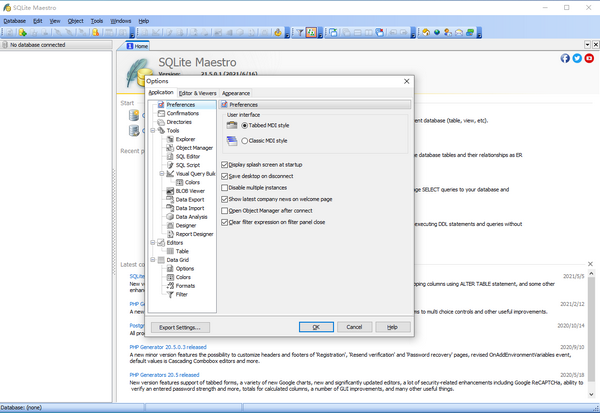Collapse the Data Grid tree node
This screenshot has height=413, width=600.
(x=152, y=260)
